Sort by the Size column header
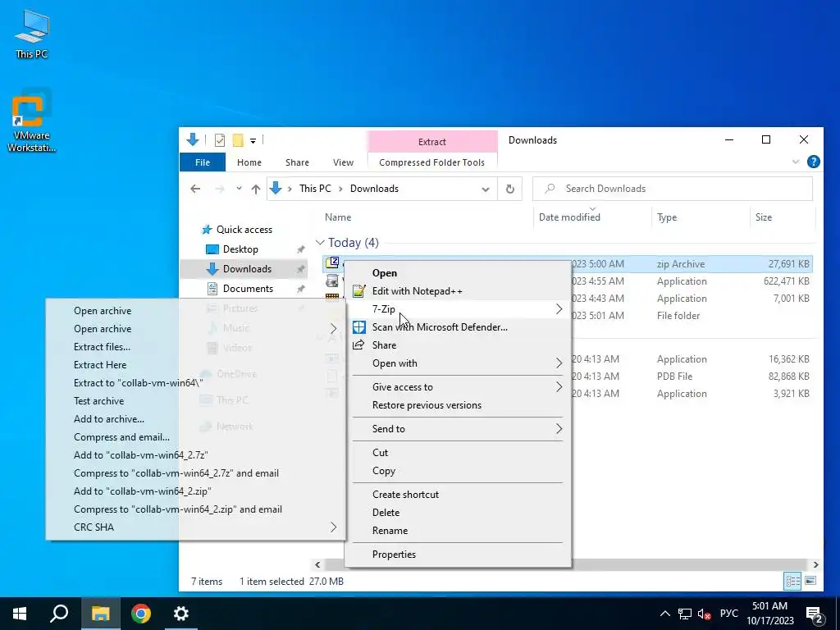This screenshot has width=840, height=630. coord(764,217)
